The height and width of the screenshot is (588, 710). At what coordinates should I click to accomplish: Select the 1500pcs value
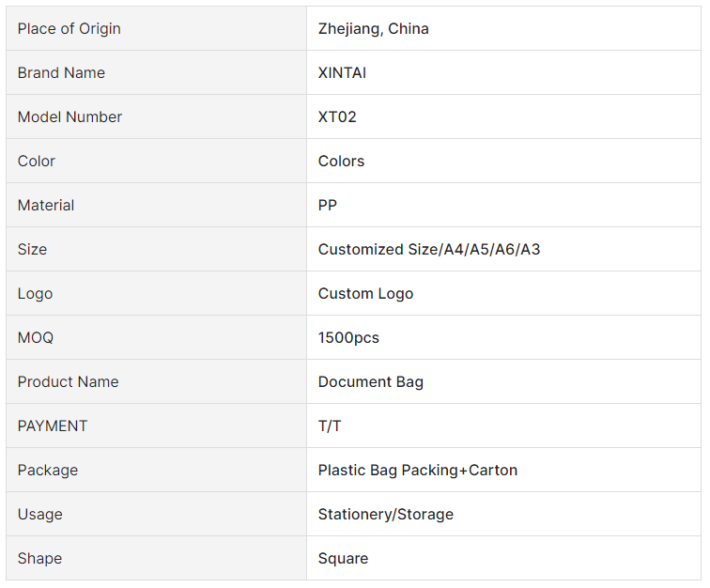coord(348,337)
